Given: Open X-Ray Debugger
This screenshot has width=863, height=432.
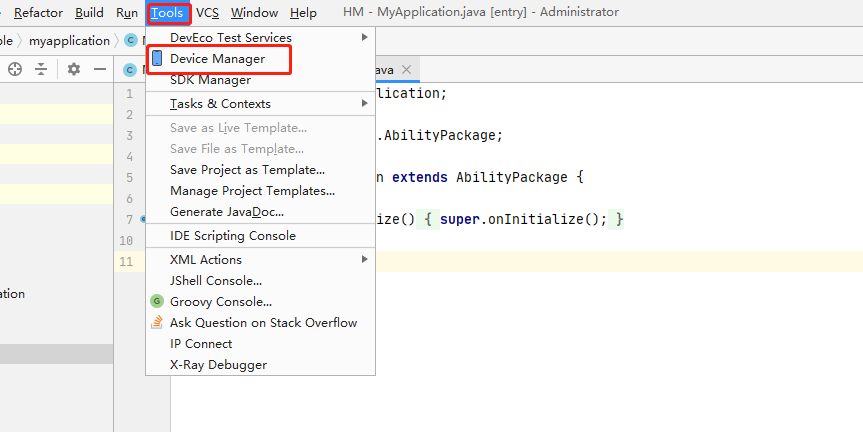Looking at the screenshot, I should [260, 364].
